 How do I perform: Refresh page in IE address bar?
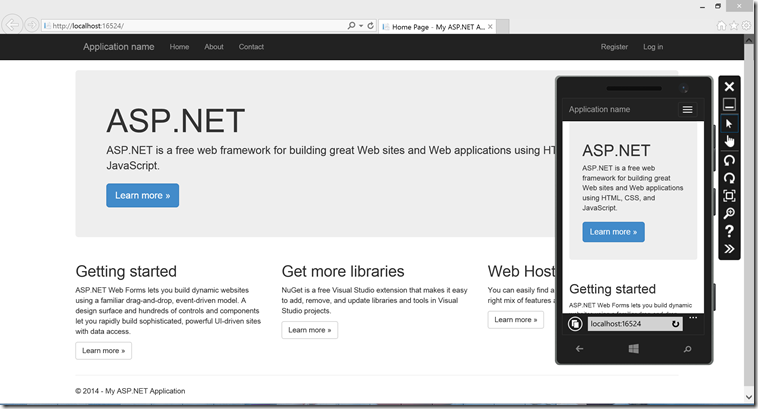click(x=370, y=26)
